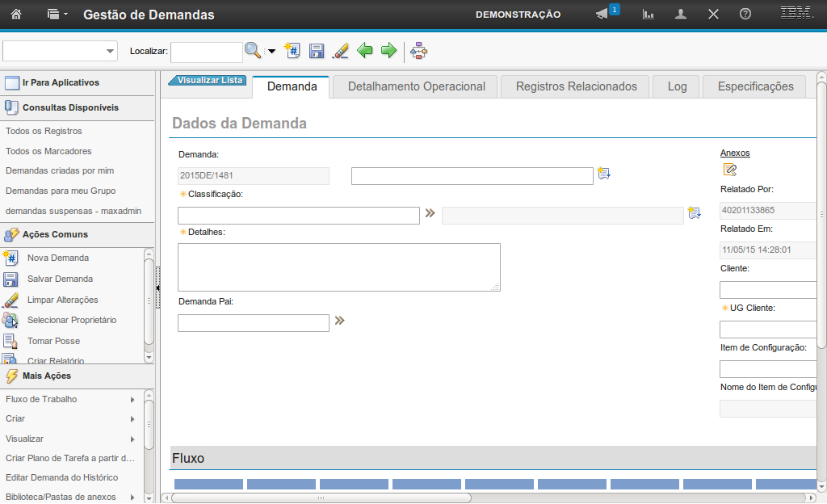Viewport: 827px width, 504px height.
Task: Switch to the Detalhamento Operacional tab
Action: tap(416, 86)
